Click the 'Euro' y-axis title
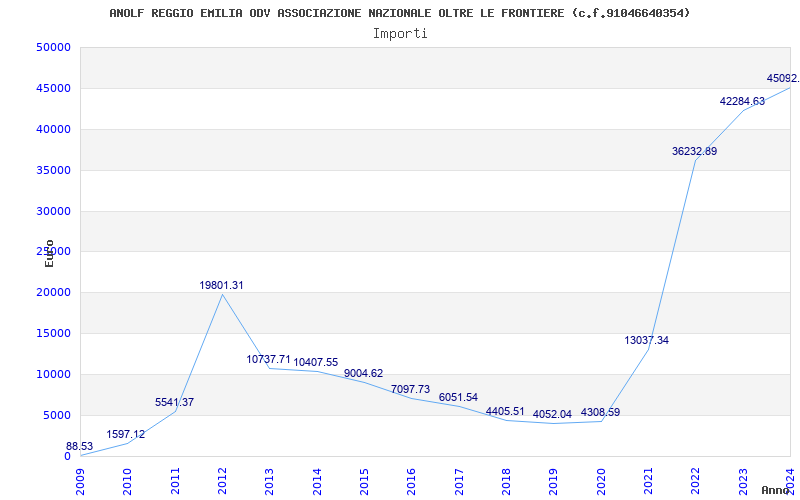This screenshot has width=800, height=500. (x=49, y=254)
